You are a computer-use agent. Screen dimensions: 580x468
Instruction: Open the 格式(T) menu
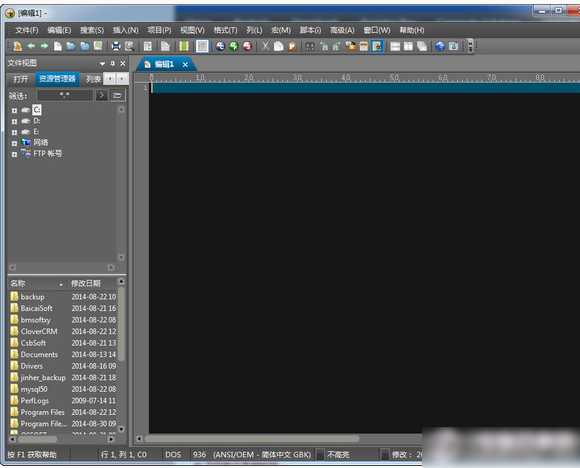coord(225,30)
